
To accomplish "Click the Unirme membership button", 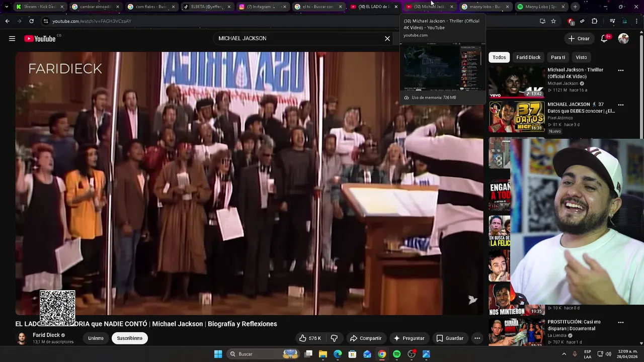I will (x=96, y=338).
